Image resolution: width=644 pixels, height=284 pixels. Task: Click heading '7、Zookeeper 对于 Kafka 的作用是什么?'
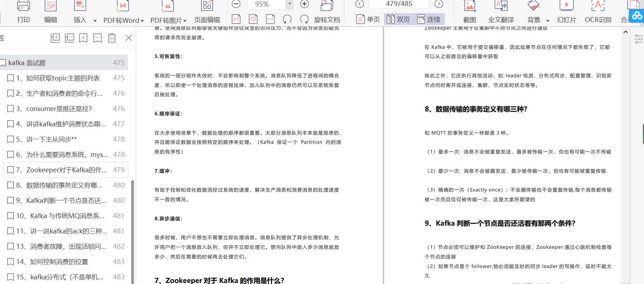coord(219,280)
